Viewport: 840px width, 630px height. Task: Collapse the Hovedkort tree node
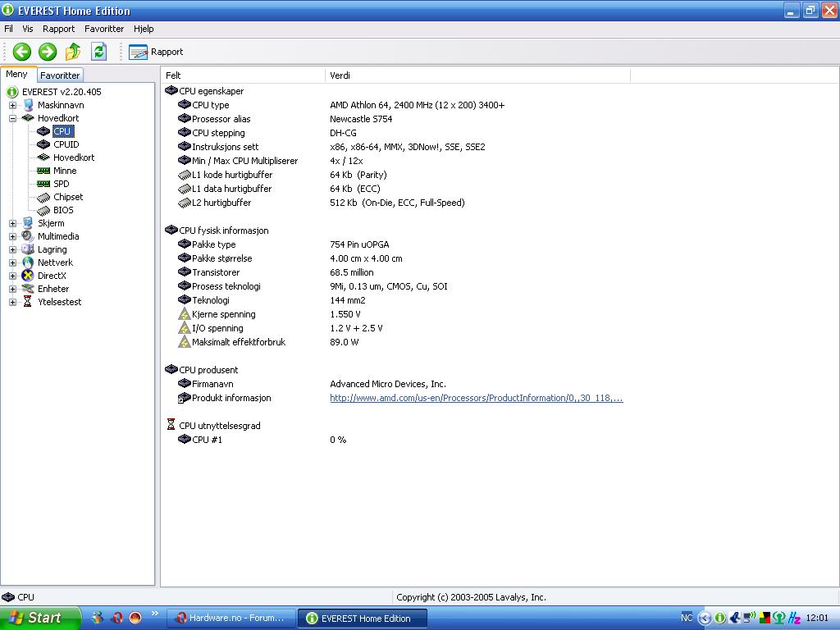tap(12, 118)
